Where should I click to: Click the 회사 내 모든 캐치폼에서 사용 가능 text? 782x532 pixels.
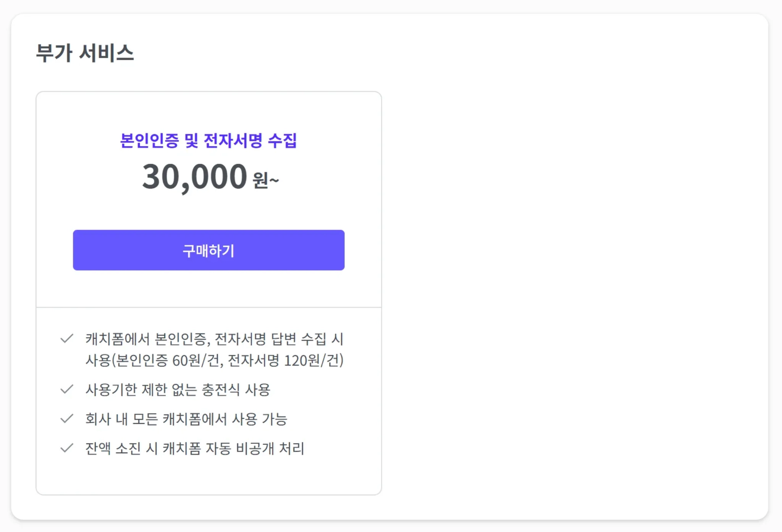coord(186,419)
